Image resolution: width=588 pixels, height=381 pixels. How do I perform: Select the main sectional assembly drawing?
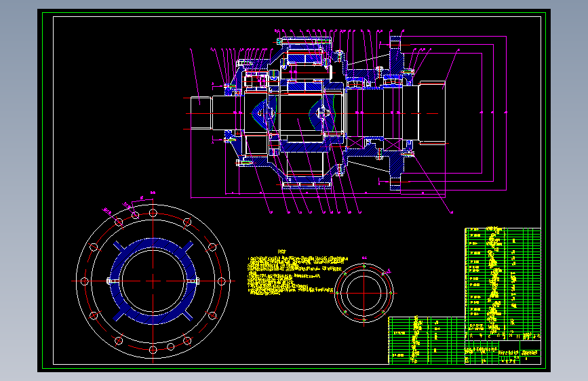point(348,120)
